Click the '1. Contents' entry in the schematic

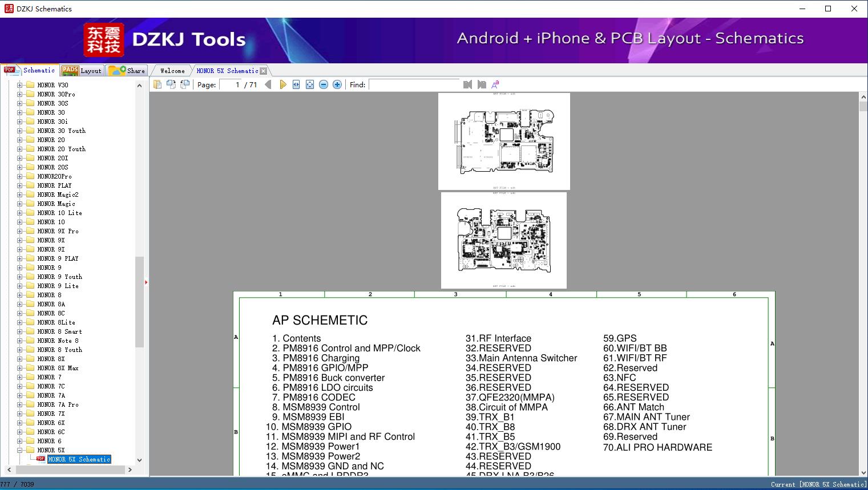tap(296, 338)
